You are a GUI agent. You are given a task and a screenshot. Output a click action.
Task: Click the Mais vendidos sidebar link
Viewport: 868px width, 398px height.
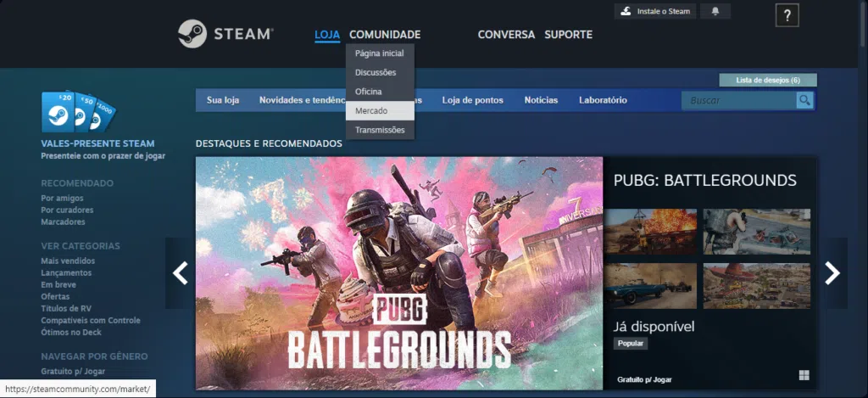68,261
